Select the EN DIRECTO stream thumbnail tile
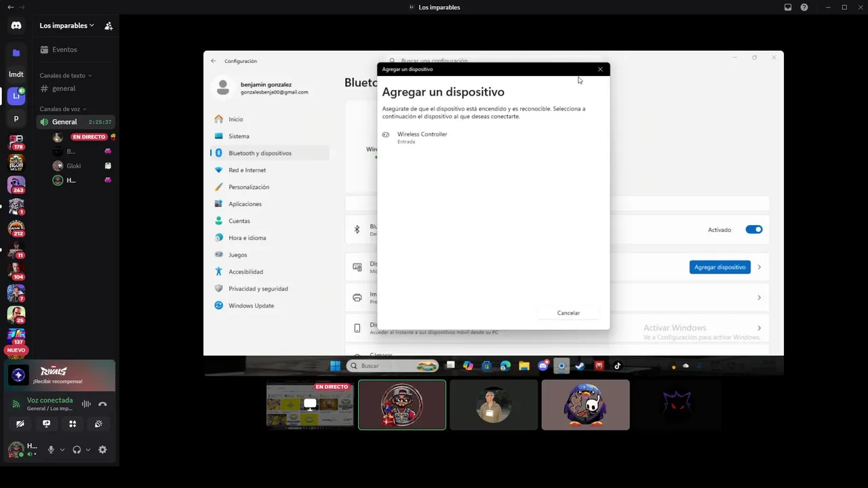The image size is (868, 488). click(x=310, y=405)
